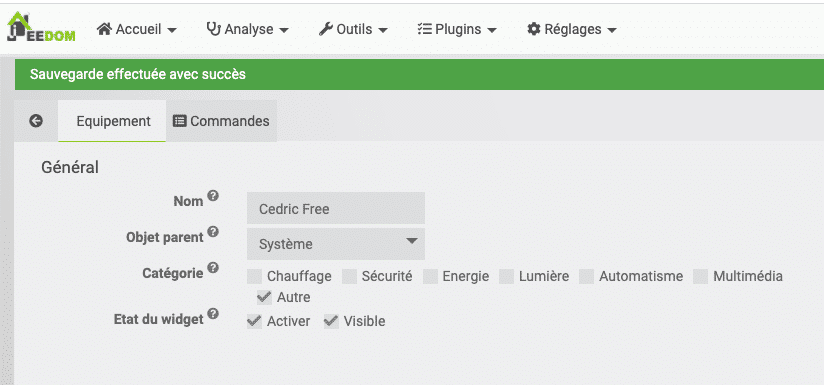
Task: Click the help icon next to Nom
Action: pyautogui.click(x=212, y=196)
